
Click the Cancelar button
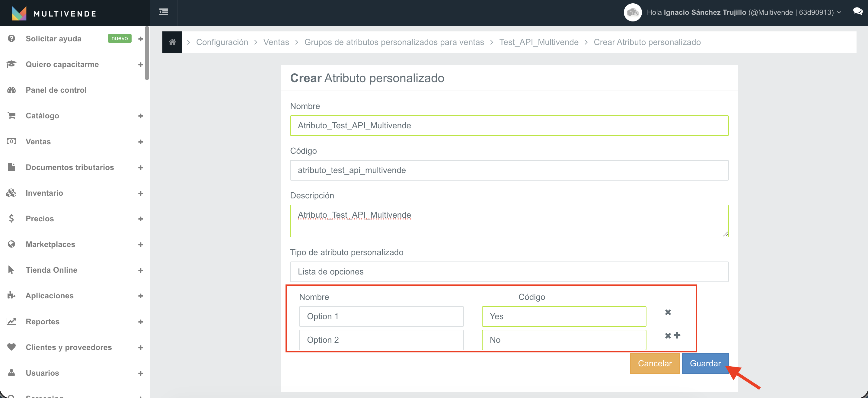click(654, 363)
